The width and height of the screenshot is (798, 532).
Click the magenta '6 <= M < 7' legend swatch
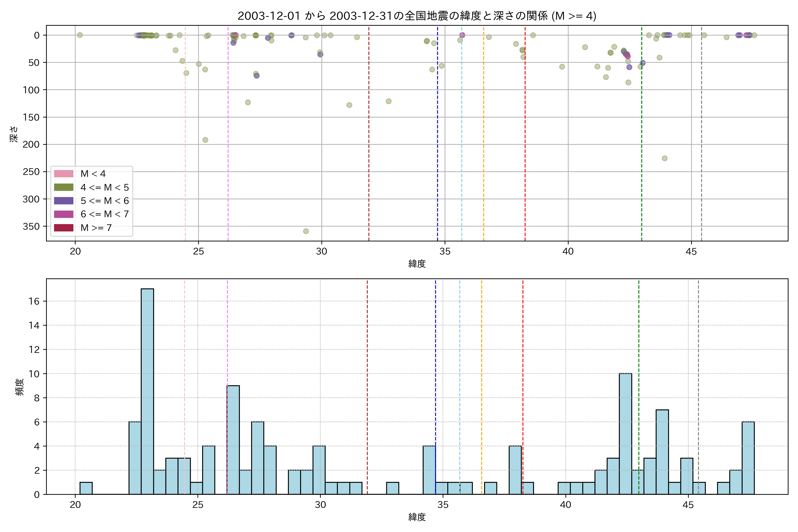pyautogui.click(x=63, y=214)
